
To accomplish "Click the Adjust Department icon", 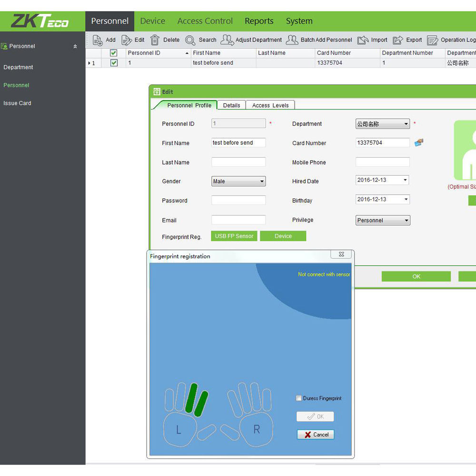I will point(227,40).
